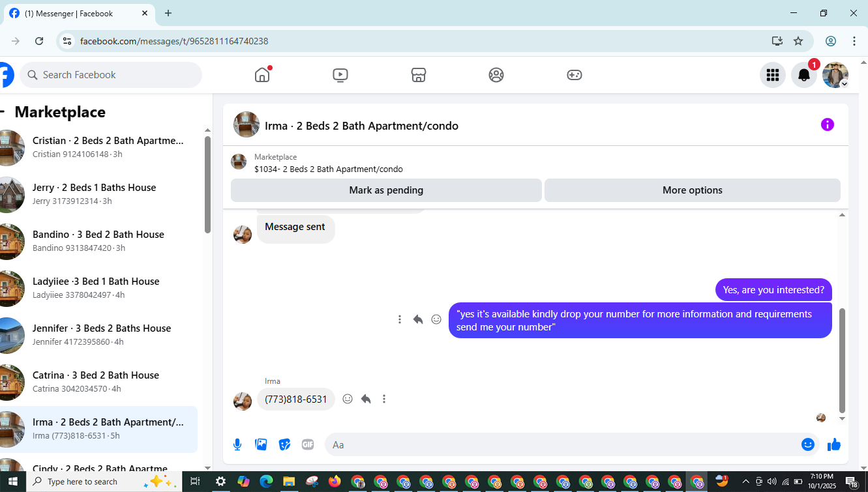
Task: Open the $1034 2 Beds 2 Bath listing link
Action: click(329, 169)
